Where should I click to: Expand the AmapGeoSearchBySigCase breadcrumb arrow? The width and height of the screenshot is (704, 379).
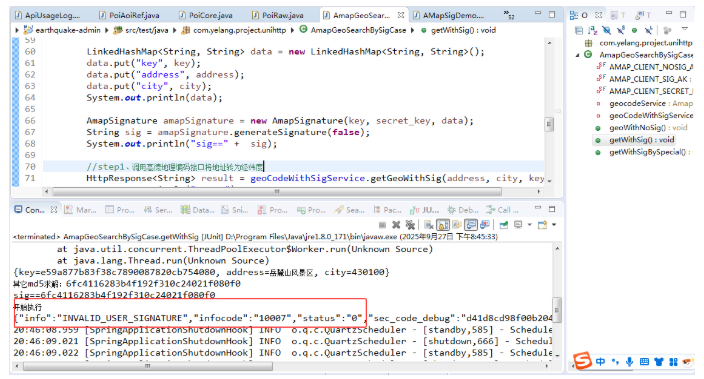[x=412, y=30]
